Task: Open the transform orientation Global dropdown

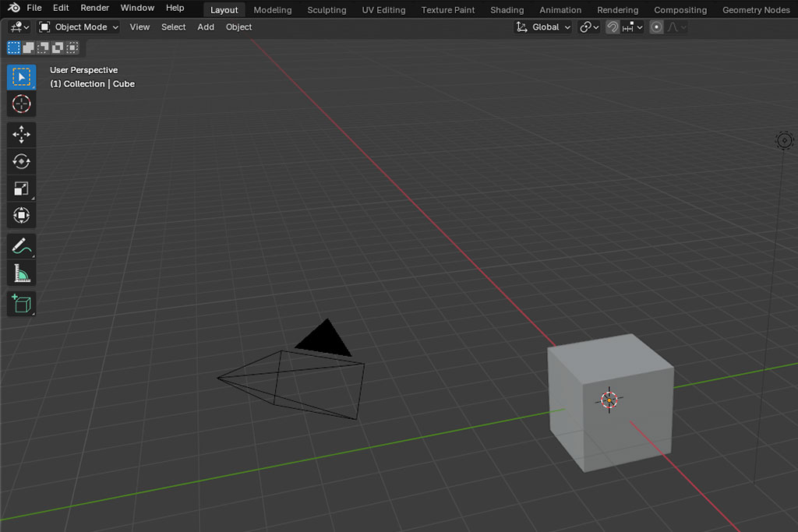Action: coord(543,26)
